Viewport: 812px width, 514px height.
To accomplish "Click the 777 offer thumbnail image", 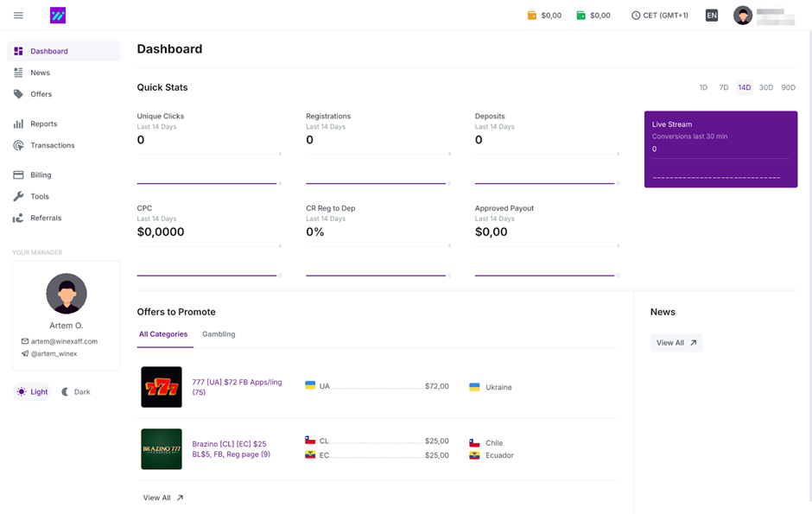I will [162, 387].
